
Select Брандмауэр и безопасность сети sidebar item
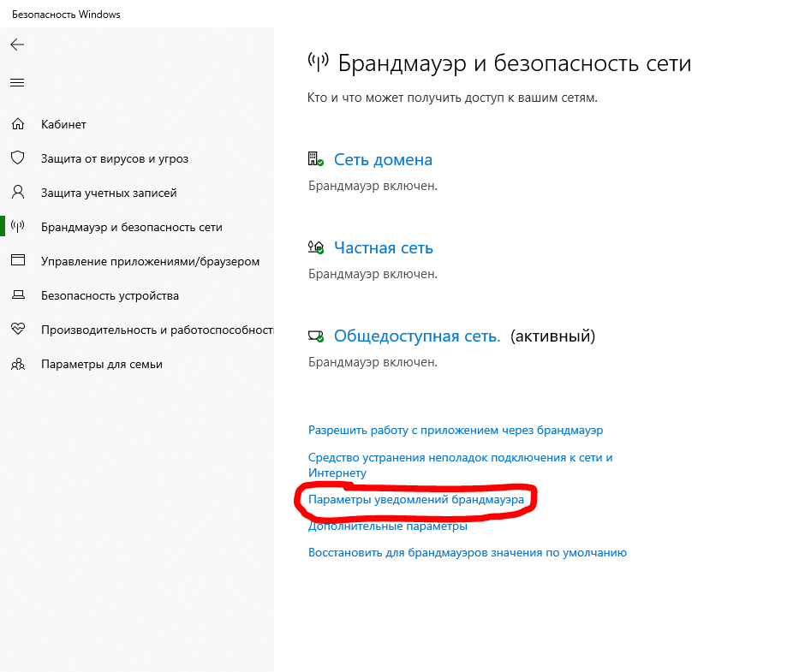click(132, 227)
